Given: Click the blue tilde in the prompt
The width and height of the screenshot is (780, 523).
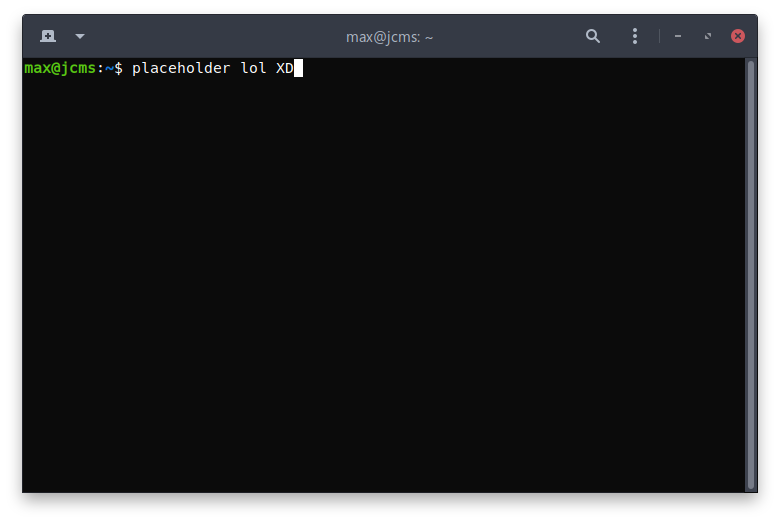Looking at the screenshot, I should point(109,68).
